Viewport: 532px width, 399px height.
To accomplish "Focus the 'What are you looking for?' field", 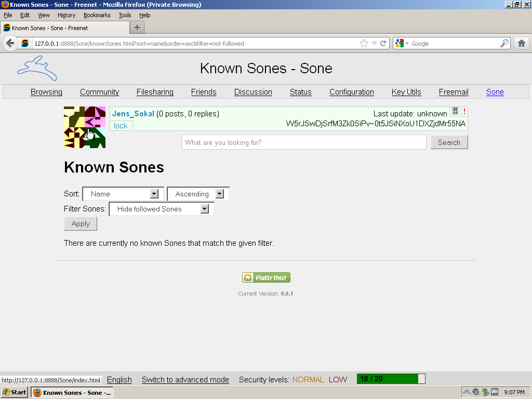I will coord(304,142).
